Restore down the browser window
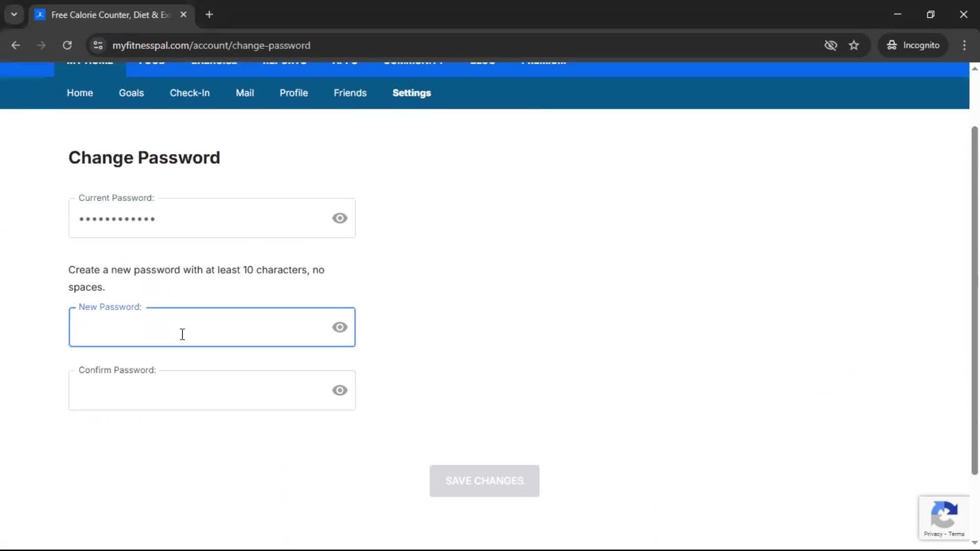 [930, 14]
